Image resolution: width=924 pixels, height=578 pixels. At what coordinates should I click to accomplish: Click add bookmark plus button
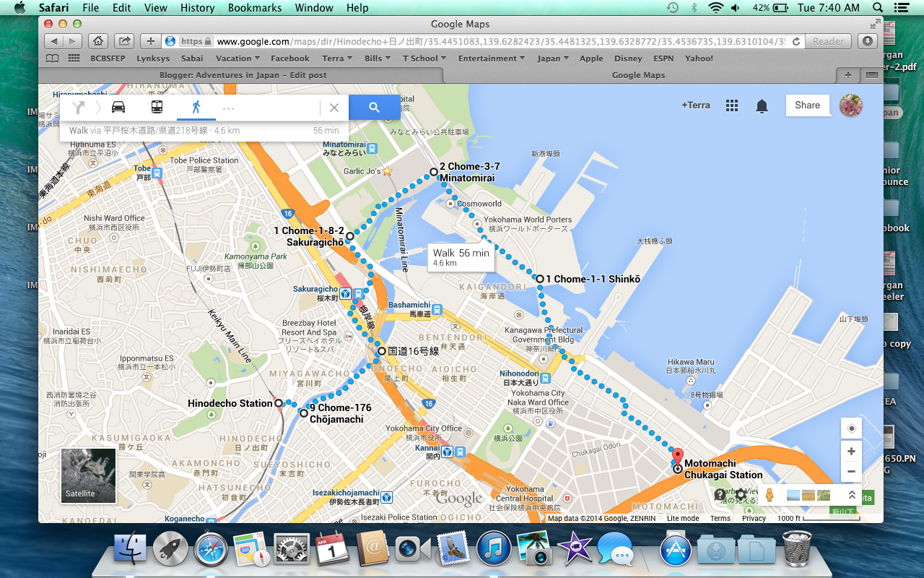[150, 41]
